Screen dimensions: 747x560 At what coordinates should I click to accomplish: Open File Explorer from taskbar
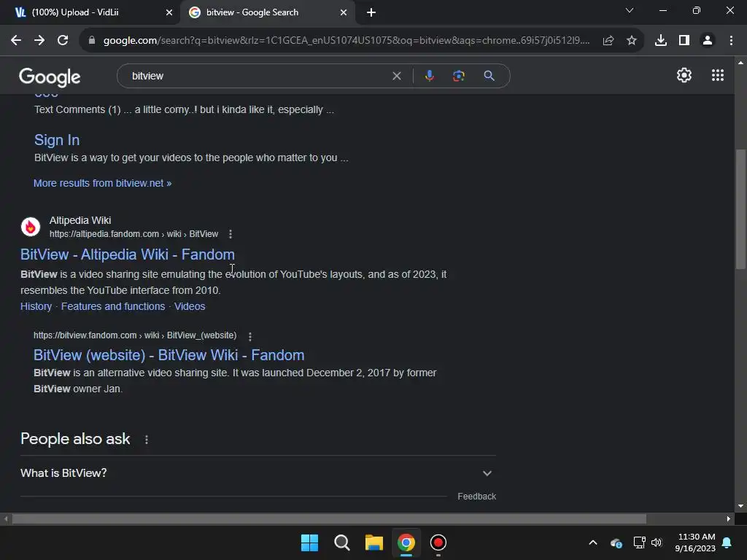[x=374, y=542]
